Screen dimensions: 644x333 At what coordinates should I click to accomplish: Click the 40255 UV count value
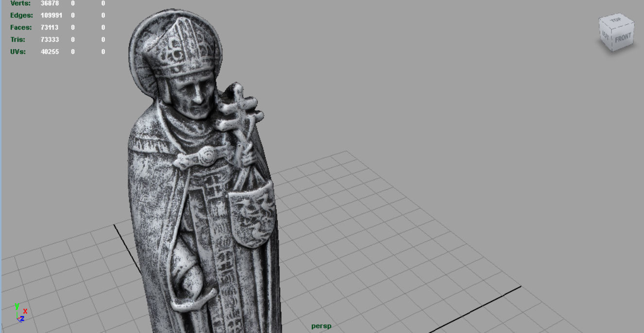click(50, 51)
